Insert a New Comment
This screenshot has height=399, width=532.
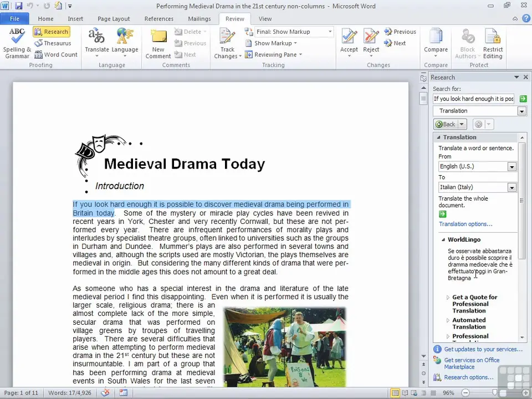pyautogui.click(x=158, y=43)
